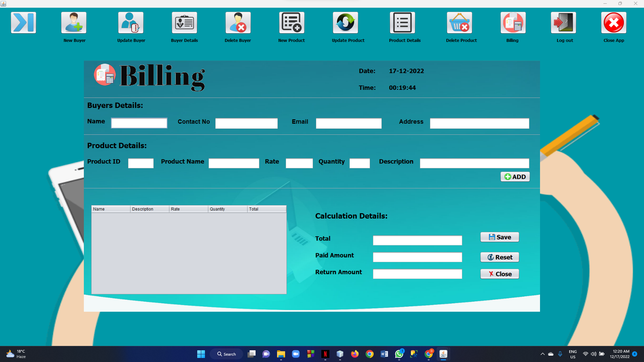Click the Update Product icon

(x=345, y=23)
